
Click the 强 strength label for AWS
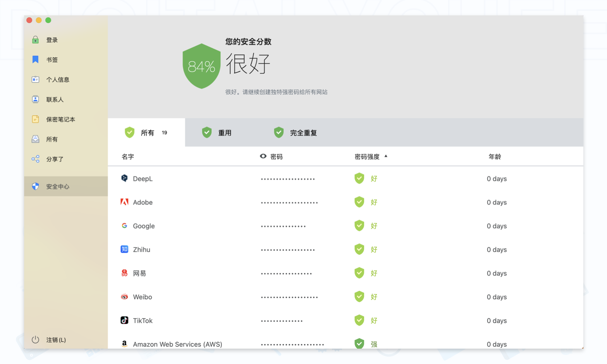point(374,344)
